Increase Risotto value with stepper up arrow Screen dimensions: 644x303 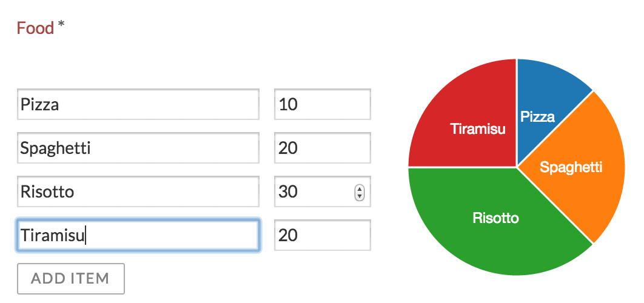(360, 188)
